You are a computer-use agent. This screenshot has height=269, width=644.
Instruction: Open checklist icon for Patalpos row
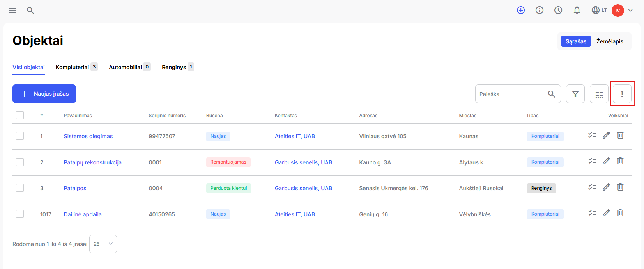click(592, 187)
